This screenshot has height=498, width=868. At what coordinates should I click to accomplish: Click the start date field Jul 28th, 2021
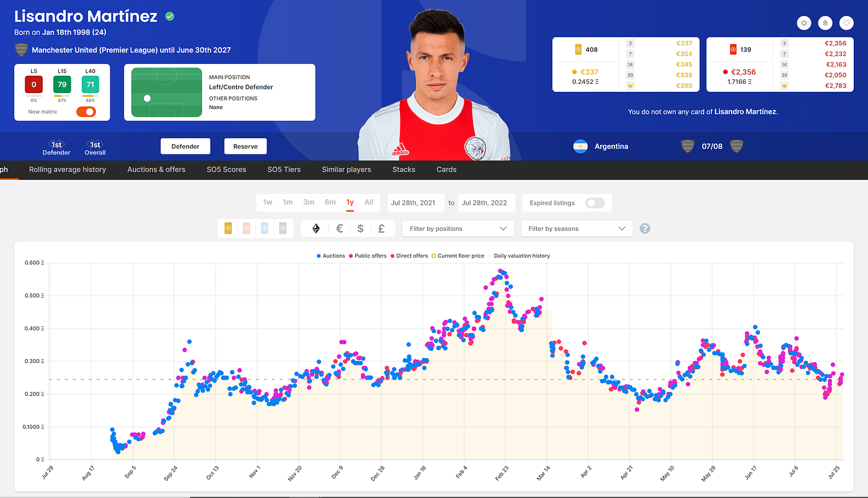[416, 203]
